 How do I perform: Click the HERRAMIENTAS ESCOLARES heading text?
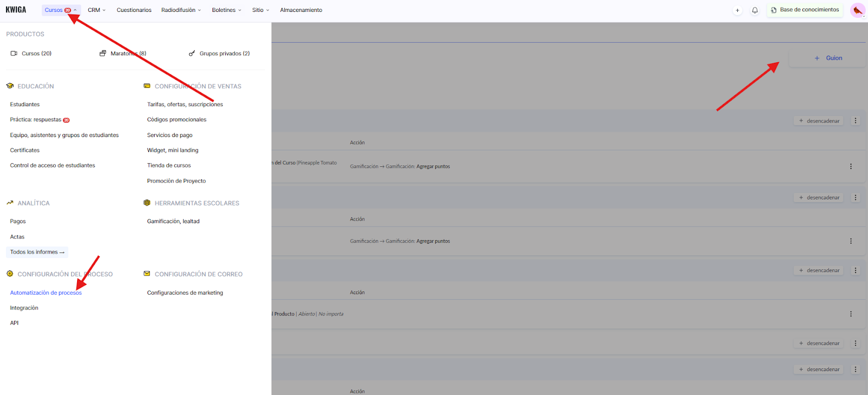197,203
